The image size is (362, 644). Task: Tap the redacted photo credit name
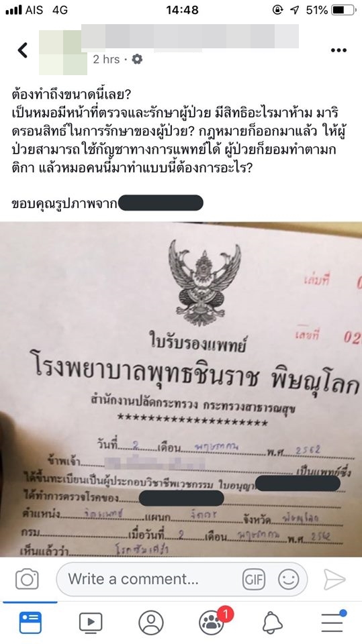tap(161, 203)
